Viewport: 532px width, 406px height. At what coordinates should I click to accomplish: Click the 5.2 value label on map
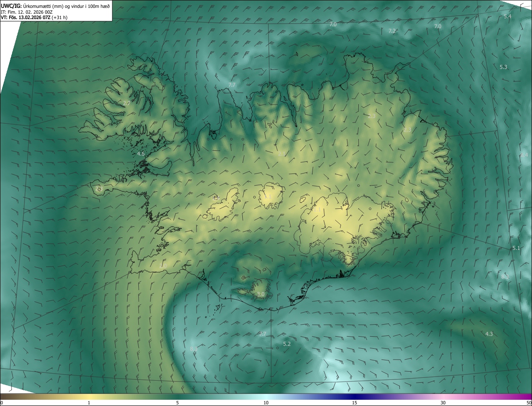287,344
